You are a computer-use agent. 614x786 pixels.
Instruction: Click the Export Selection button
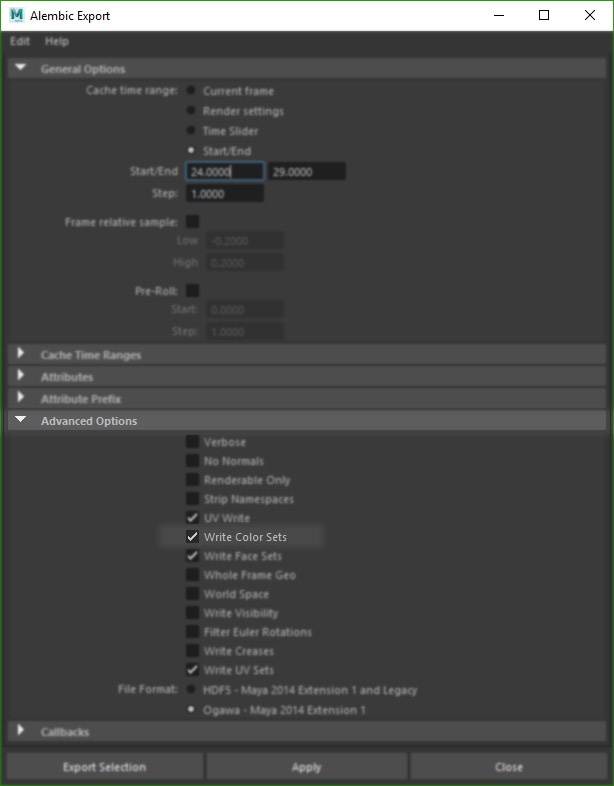[104, 767]
